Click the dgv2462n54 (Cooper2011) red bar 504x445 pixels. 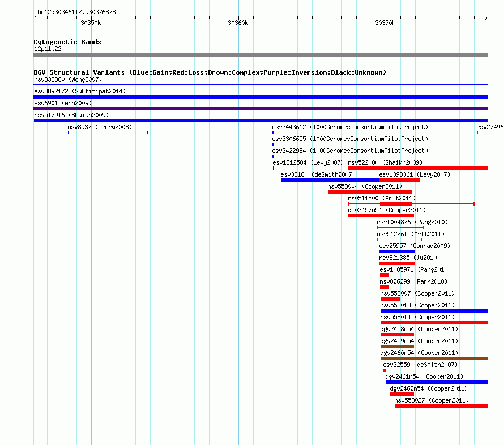coord(402,394)
